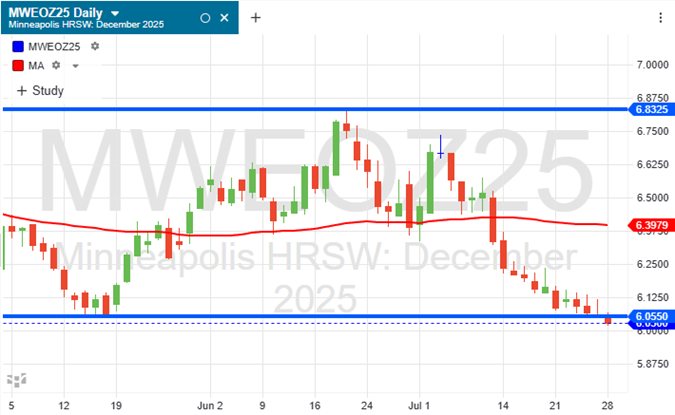Click the 6.5000 price axis label

click(x=653, y=198)
